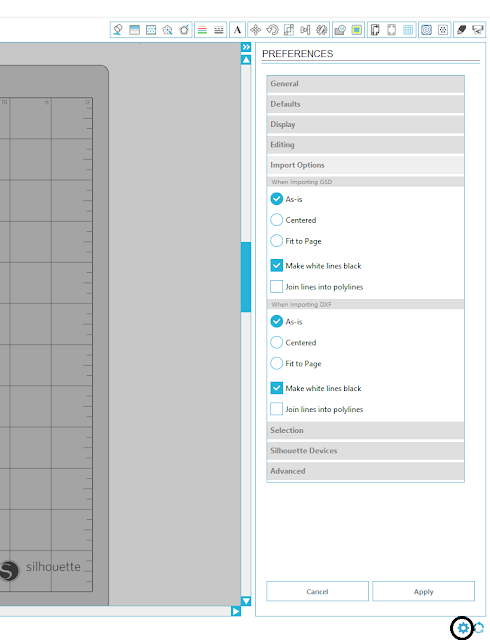Image resolution: width=490 pixels, height=640 pixels.
Task: Open the Scale window icon
Action: 289,30
